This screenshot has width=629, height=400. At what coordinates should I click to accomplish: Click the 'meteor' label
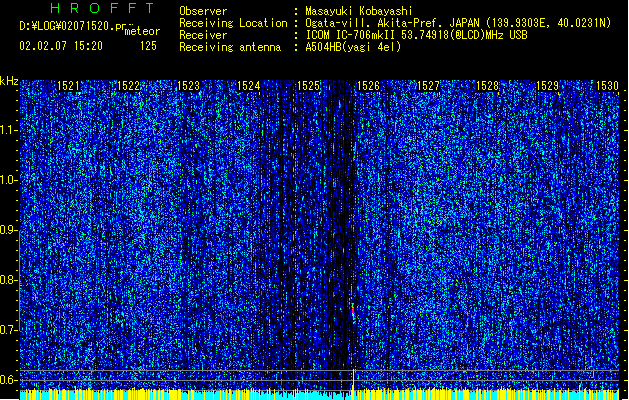tap(142, 31)
